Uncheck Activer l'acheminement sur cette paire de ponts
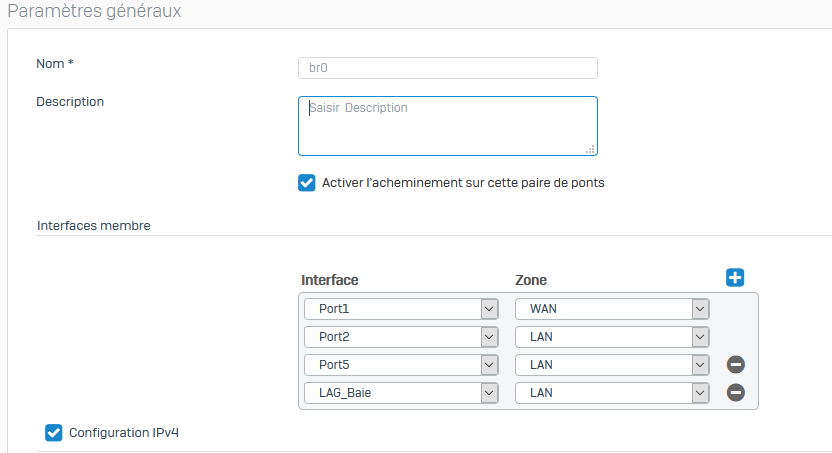832x453 pixels. pos(307,182)
